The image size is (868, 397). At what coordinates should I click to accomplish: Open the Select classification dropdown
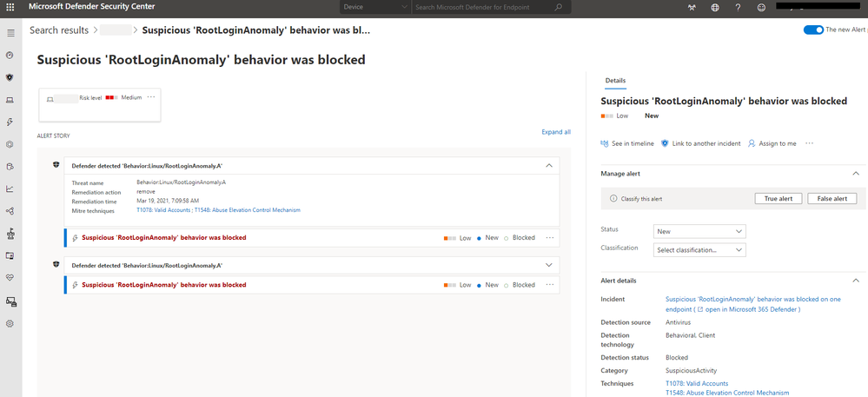[699, 249]
